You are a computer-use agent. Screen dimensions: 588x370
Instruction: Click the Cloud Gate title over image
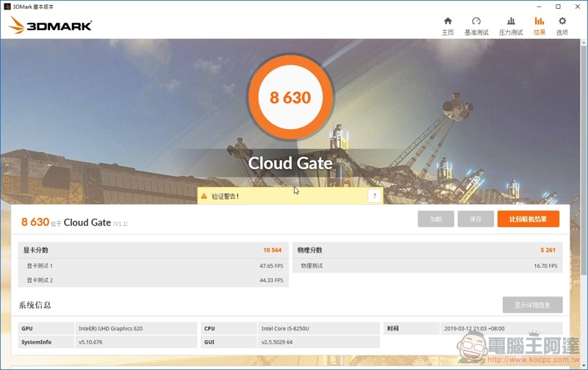coord(290,163)
